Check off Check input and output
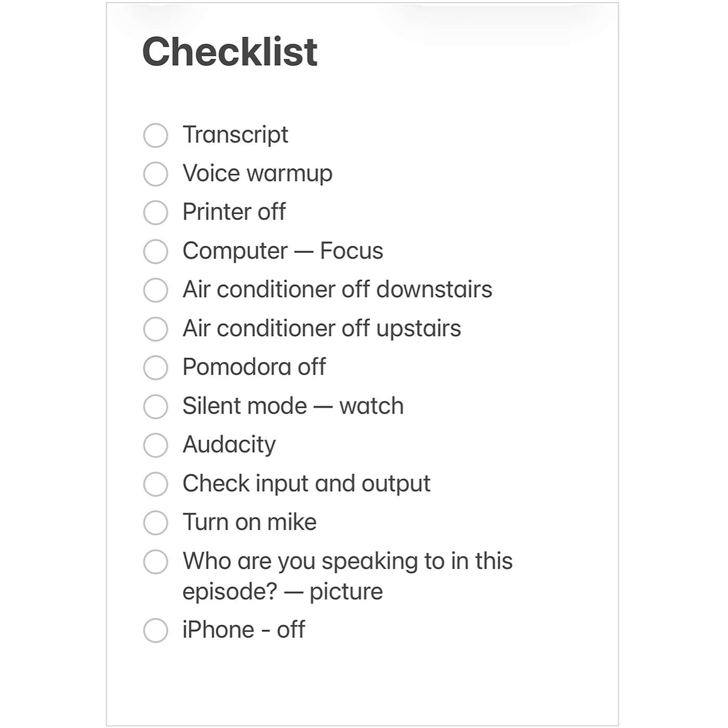 click(155, 484)
